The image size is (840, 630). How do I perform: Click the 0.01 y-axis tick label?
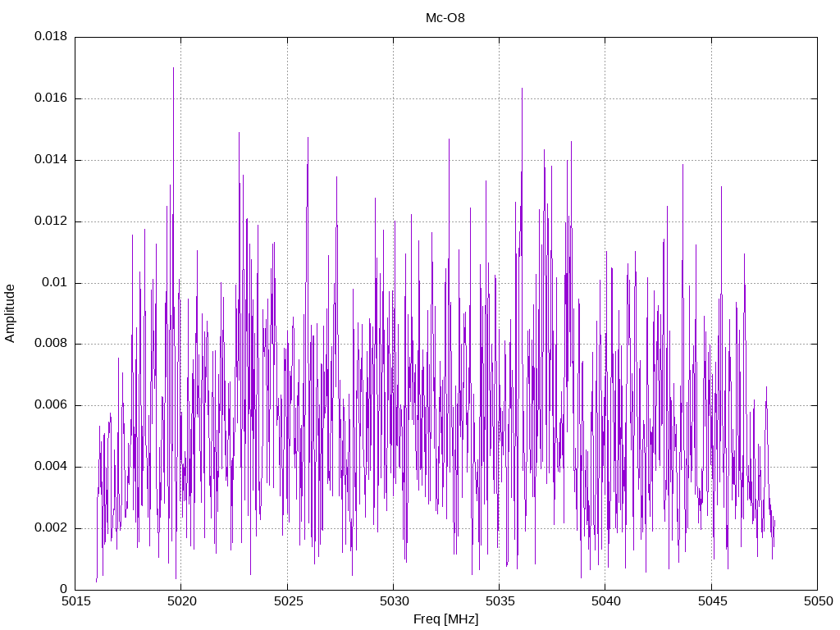(55, 282)
